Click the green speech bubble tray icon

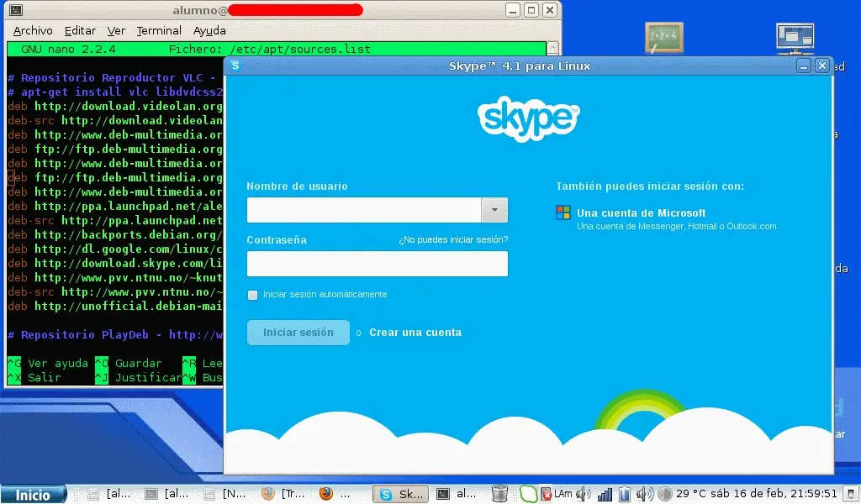528,494
